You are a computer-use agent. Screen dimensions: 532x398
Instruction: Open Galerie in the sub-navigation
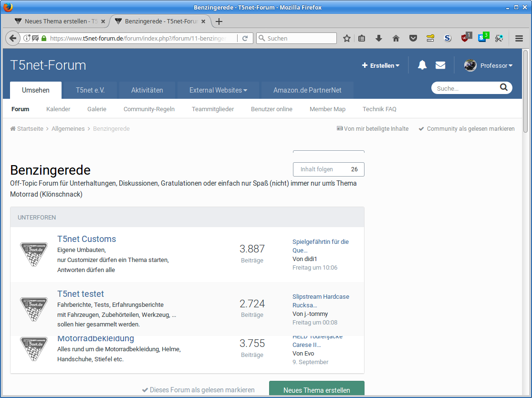coord(97,109)
